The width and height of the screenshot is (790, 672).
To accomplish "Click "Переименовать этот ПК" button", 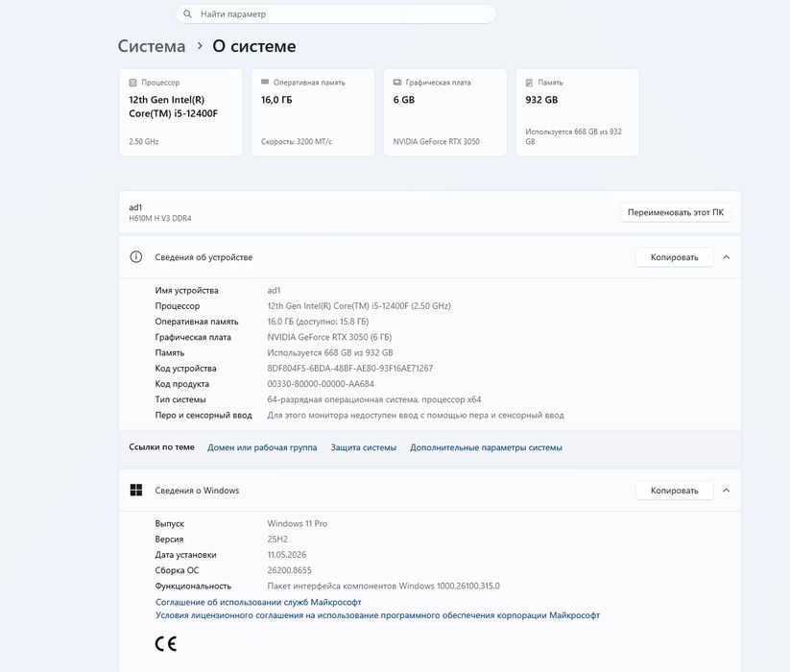I will [x=676, y=212].
